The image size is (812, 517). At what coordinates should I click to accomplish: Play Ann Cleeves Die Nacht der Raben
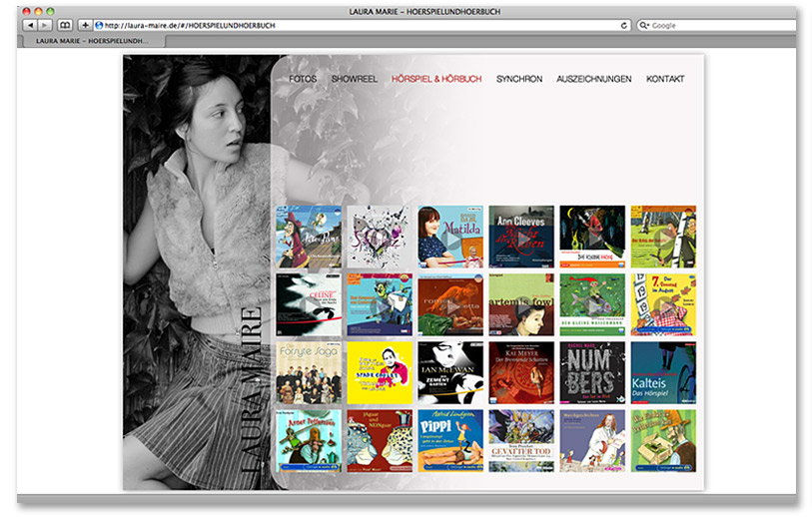[x=521, y=237]
